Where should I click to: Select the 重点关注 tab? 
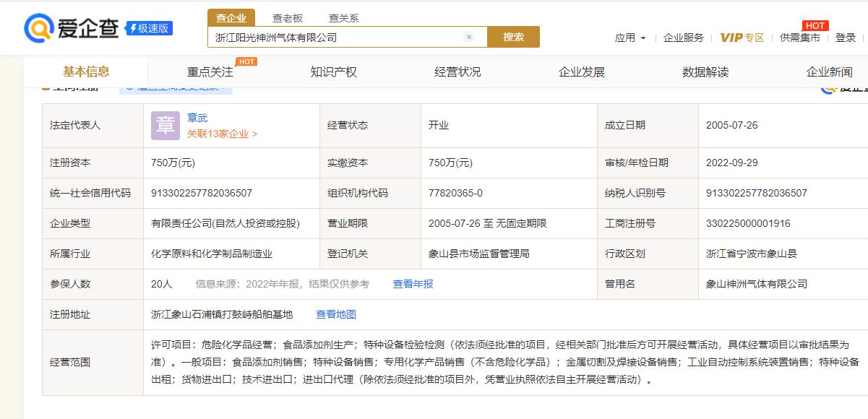pos(210,72)
